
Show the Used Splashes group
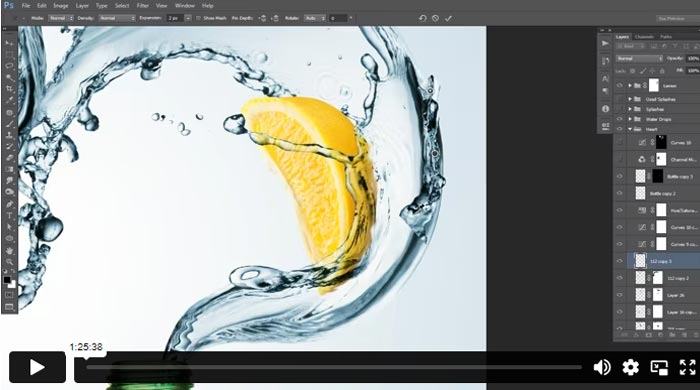click(x=619, y=99)
